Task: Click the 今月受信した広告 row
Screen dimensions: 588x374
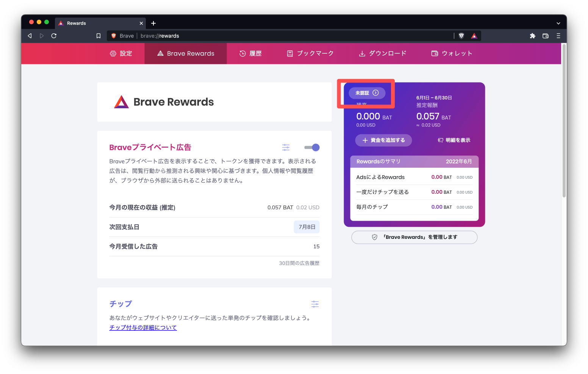Action: pyautogui.click(x=214, y=246)
